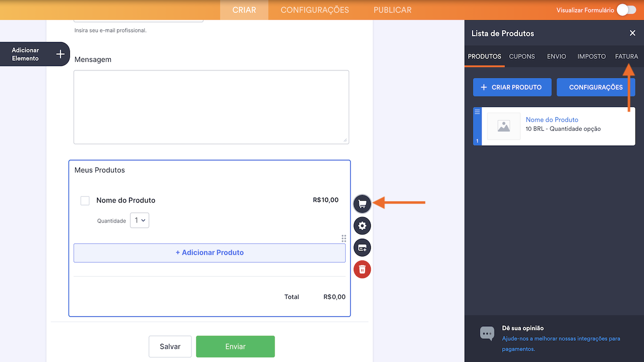Enable the Visualizar Formulário toggle
The image size is (644, 362).
coord(625,9)
